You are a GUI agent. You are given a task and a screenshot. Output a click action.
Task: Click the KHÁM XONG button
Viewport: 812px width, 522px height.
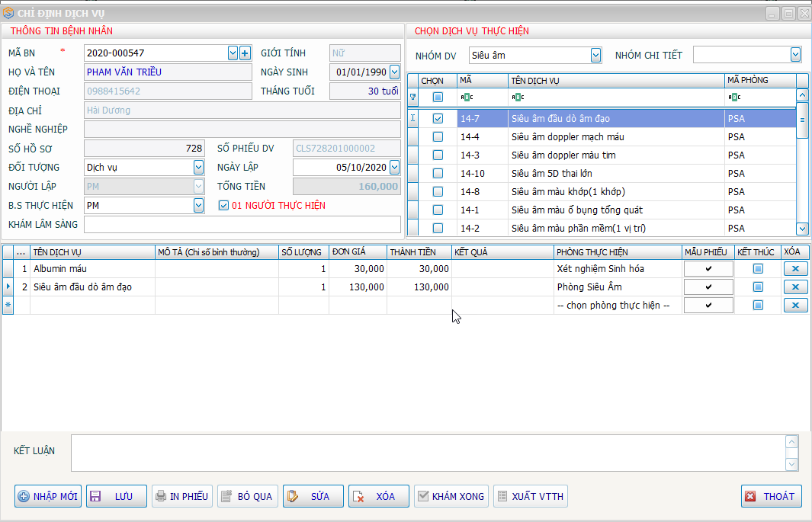(451, 496)
